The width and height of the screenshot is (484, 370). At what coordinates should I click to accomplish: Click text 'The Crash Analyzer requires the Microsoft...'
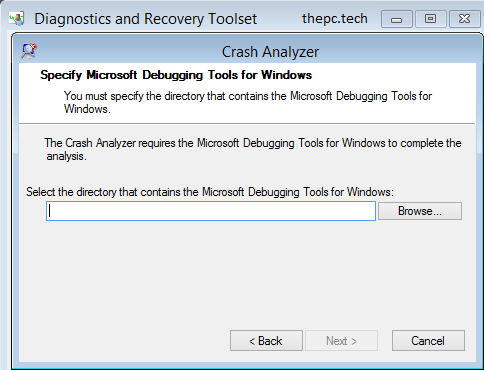pyautogui.click(x=253, y=149)
